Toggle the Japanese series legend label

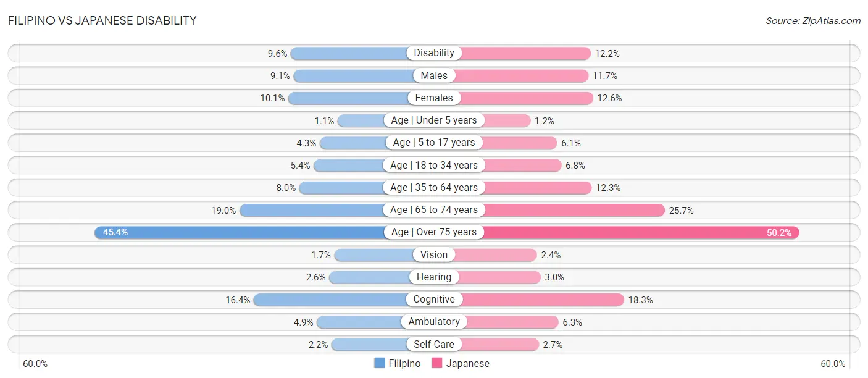468,363
